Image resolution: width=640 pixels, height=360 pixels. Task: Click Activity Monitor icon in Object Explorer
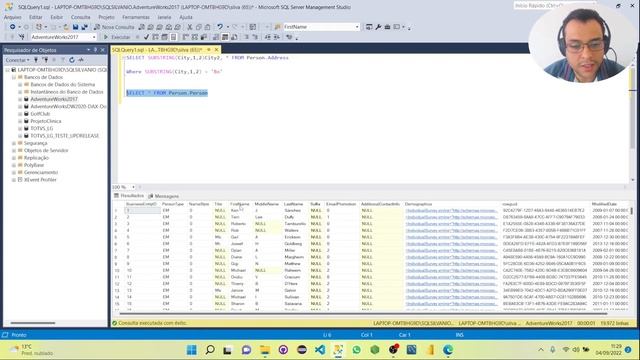81,60
